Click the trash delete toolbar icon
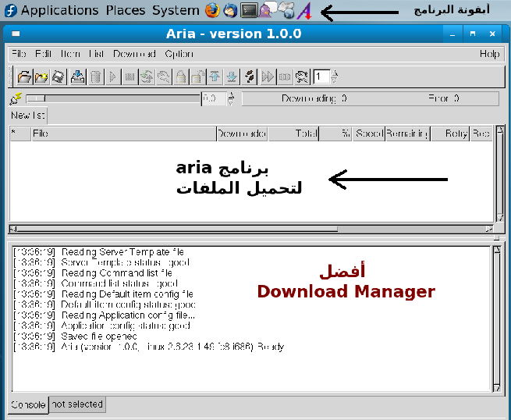511x420 pixels. [x=95, y=77]
